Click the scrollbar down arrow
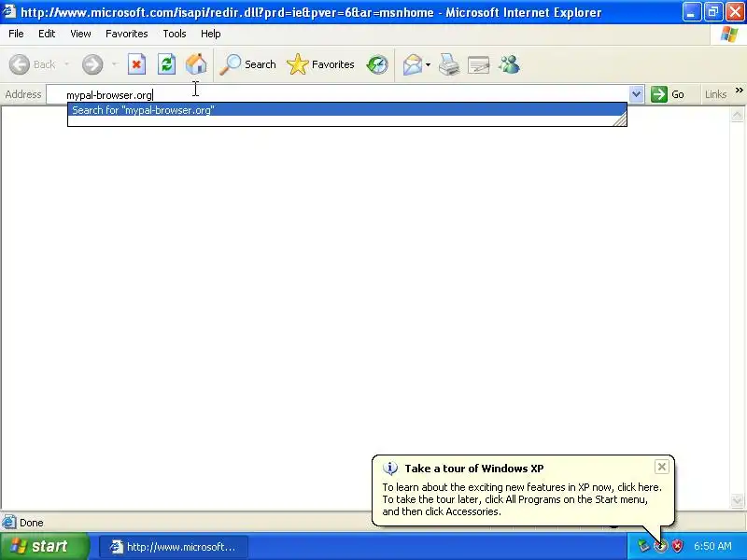747x560 pixels. click(x=737, y=500)
